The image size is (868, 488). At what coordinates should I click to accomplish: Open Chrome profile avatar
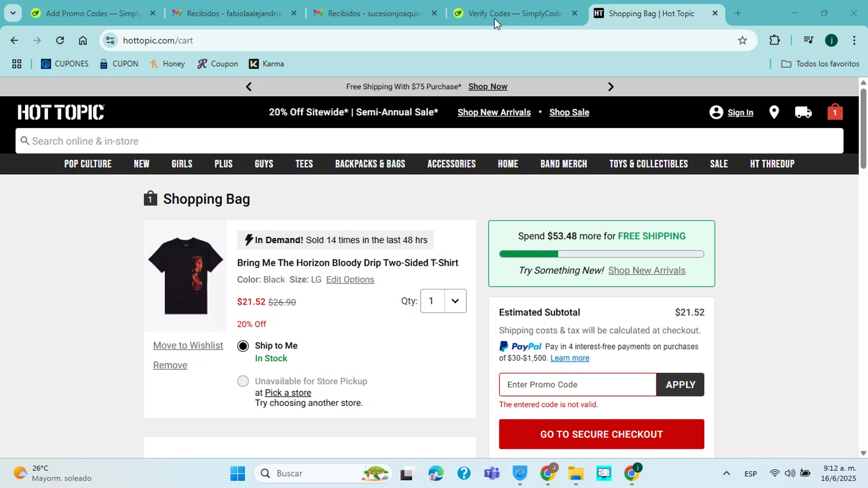(832, 40)
